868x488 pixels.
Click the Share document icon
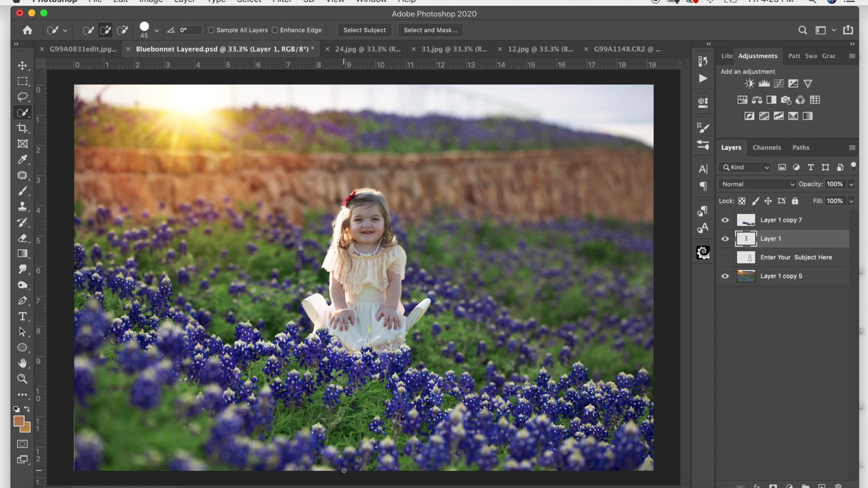[x=848, y=30]
